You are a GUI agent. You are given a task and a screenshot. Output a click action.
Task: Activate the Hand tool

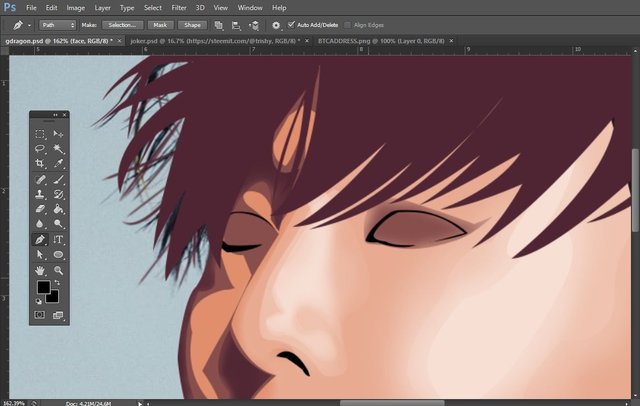40,270
